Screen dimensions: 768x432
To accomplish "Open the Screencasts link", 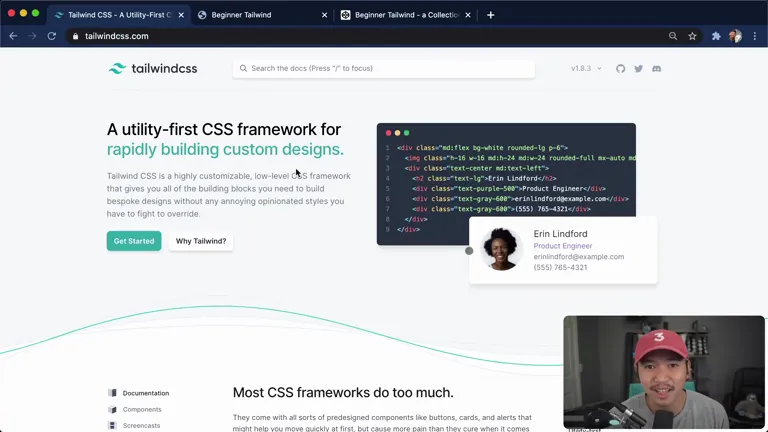I will point(142,426).
